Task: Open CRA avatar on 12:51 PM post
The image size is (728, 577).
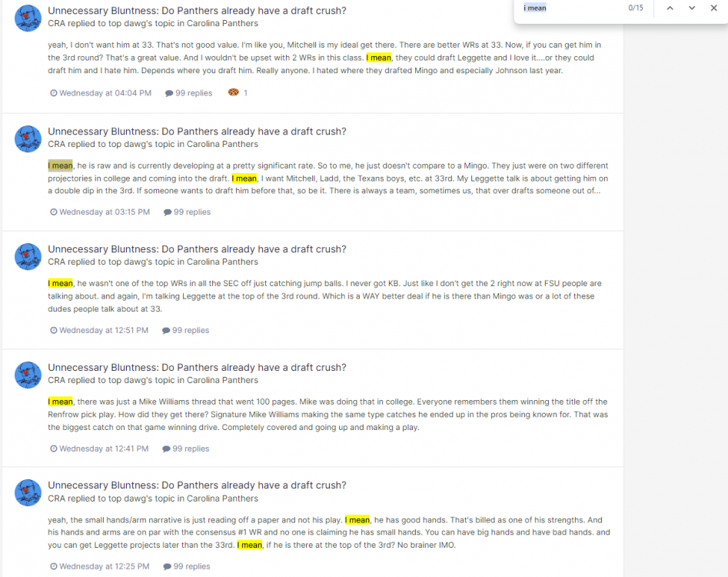Action: click(x=28, y=256)
